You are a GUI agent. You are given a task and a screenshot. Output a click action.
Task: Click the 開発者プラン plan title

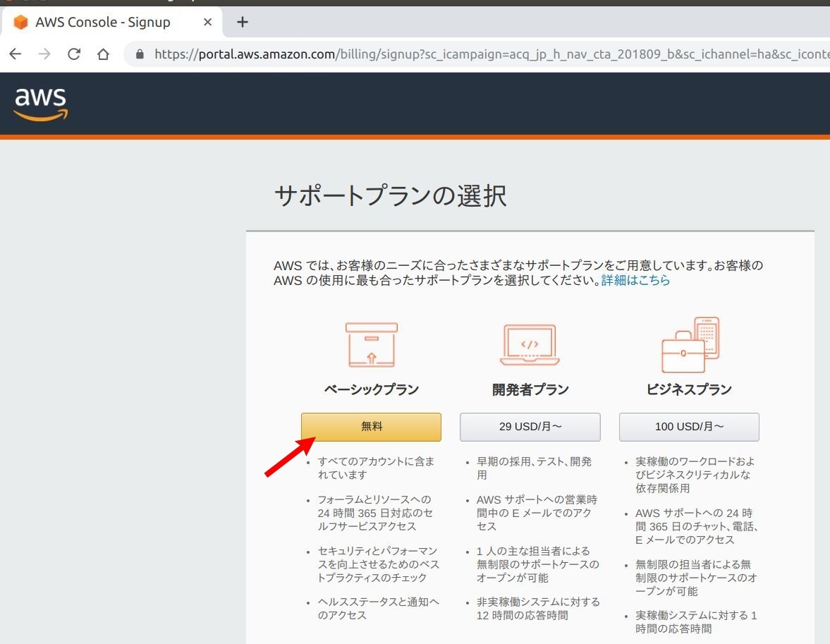point(530,390)
